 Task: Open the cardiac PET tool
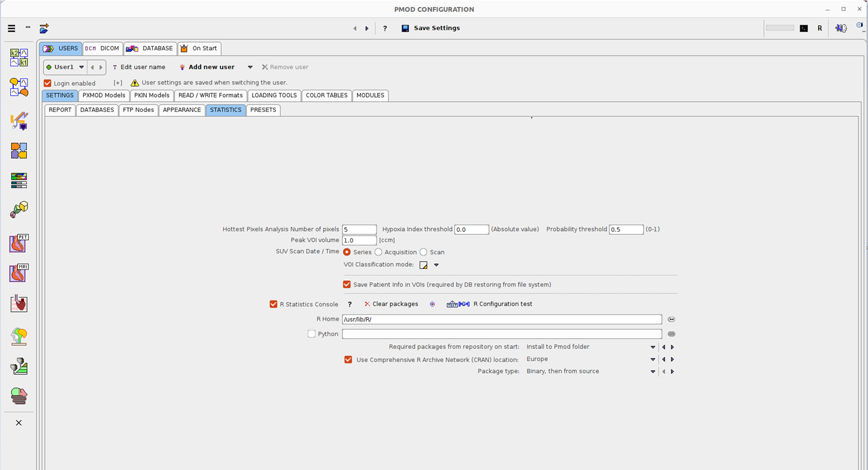(19, 243)
